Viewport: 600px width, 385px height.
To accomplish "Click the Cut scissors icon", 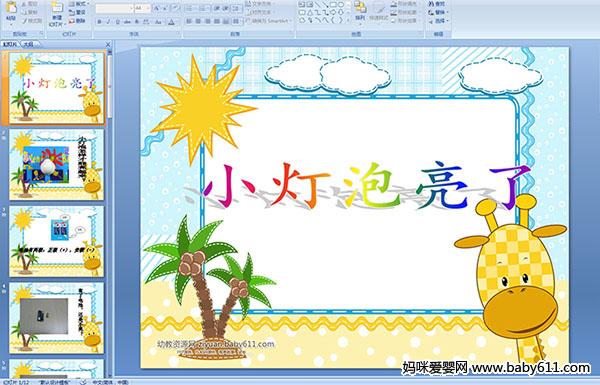I will click(24, 4).
